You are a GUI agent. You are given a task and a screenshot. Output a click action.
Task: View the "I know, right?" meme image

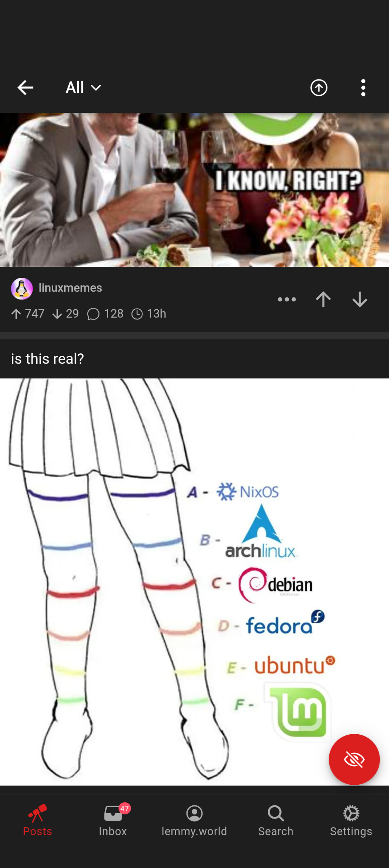pos(194,190)
